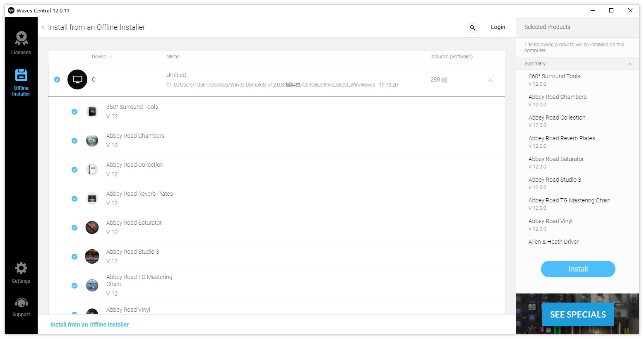Click the computer device C icon

pyautogui.click(x=77, y=79)
